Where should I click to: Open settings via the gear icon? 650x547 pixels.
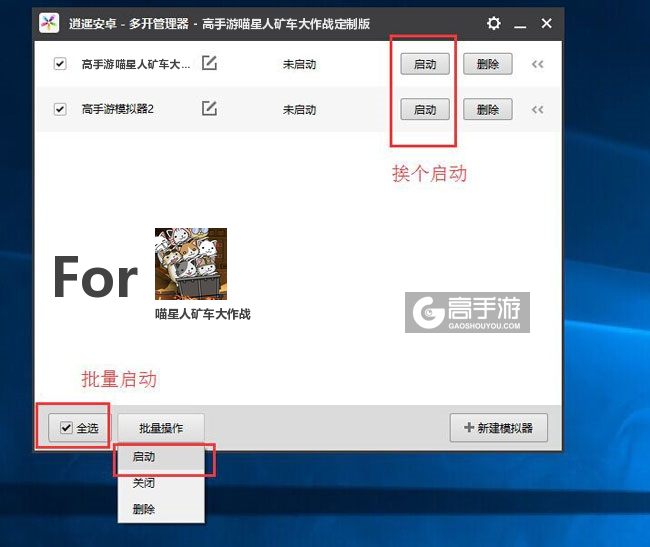click(493, 23)
